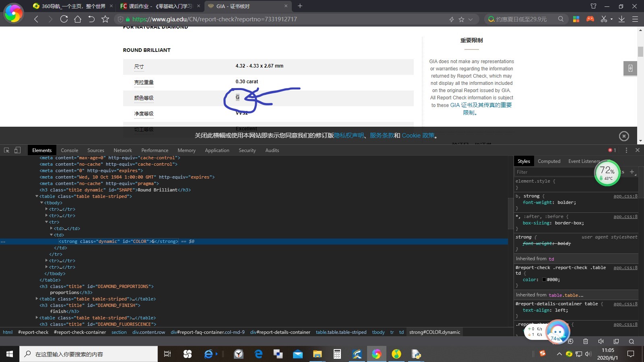The height and width of the screenshot is (362, 644).
Task: Activate the DevTools inspect element picker
Action: (x=6, y=150)
